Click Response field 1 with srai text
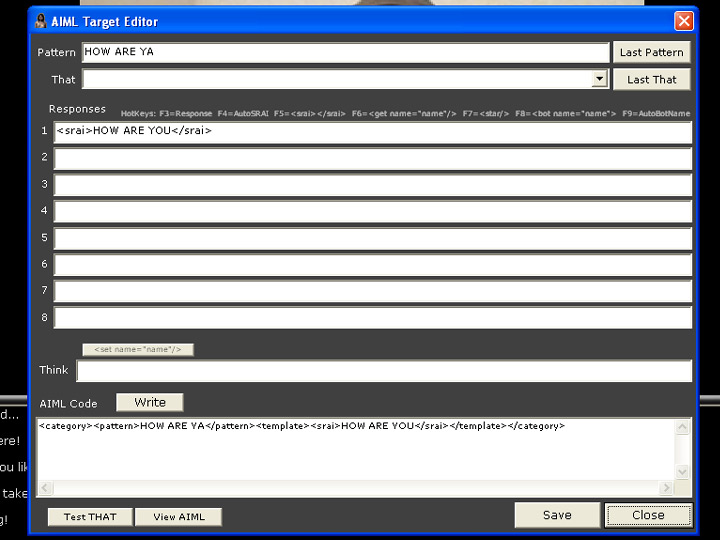 click(x=373, y=132)
